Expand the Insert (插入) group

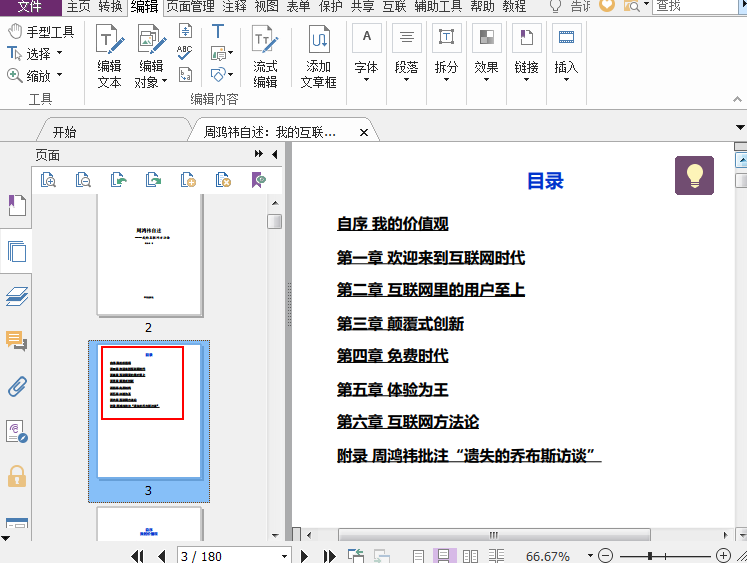point(566,52)
